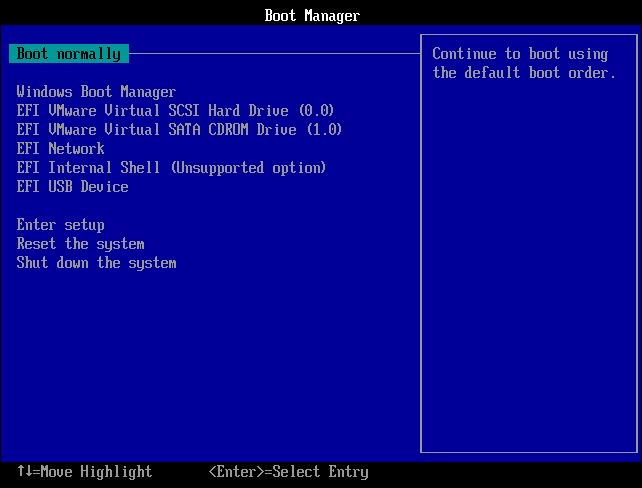Select EFI VMware Virtual SCSI Hard Drive (0.0)
The image size is (642, 488).
(x=175, y=111)
